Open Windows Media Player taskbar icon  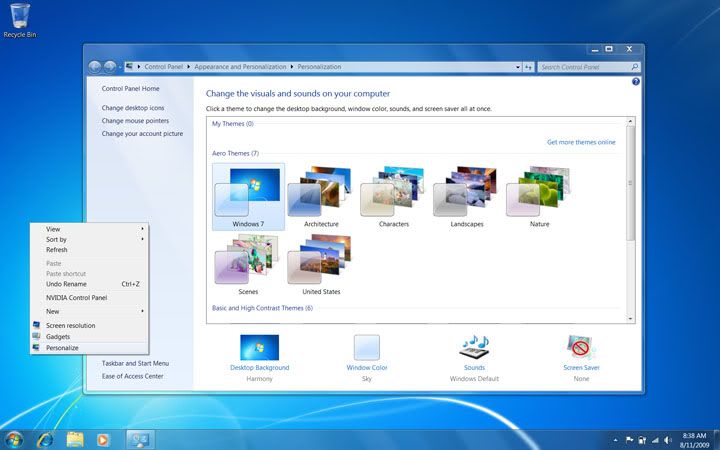click(103, 440)
